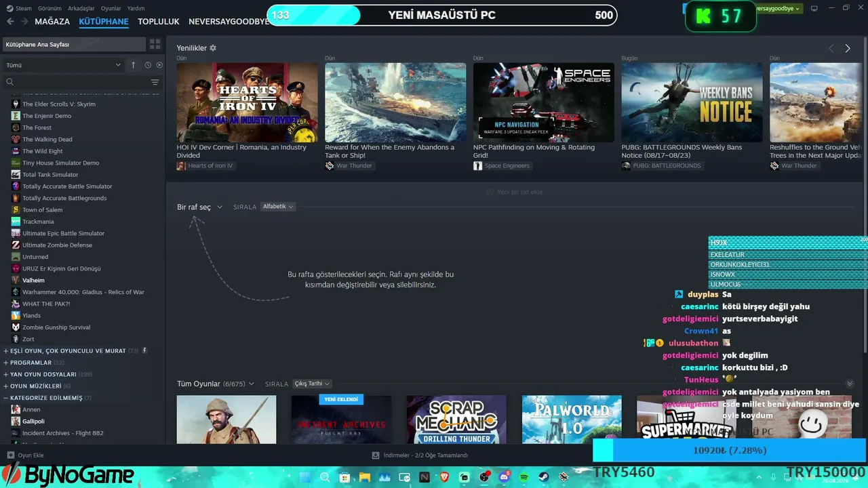Open NPC Pathfinding news article title

(534, 151)
